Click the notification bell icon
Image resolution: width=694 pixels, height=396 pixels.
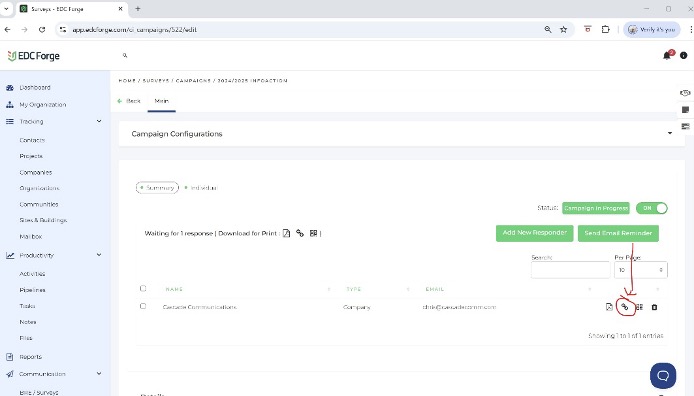[666, 56]
